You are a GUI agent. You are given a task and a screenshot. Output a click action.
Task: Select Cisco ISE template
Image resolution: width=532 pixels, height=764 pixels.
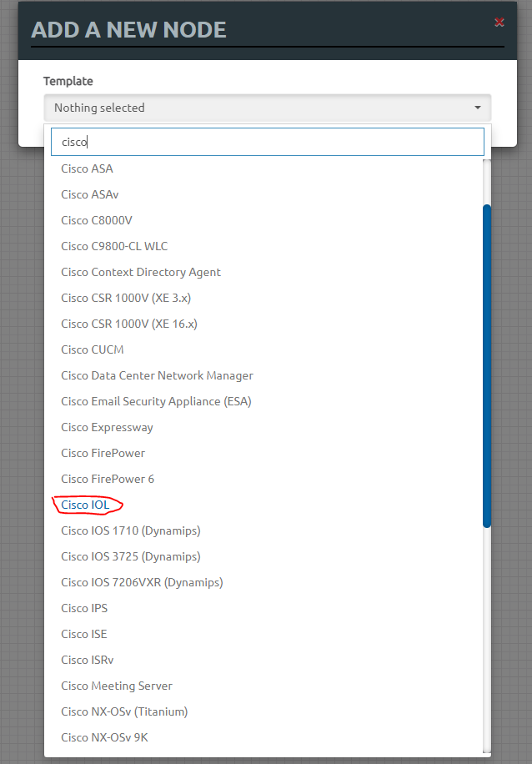[x=83, y=633]
